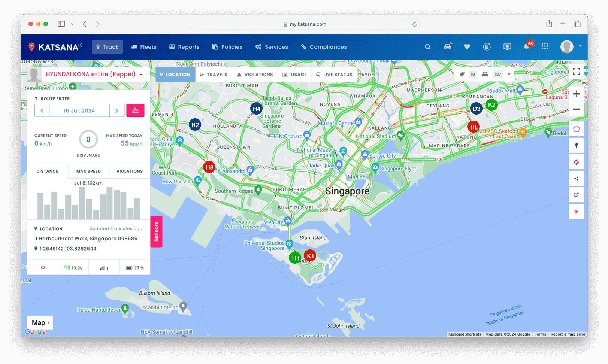Select the polygon geofence drawing tool

pos(576,129)
